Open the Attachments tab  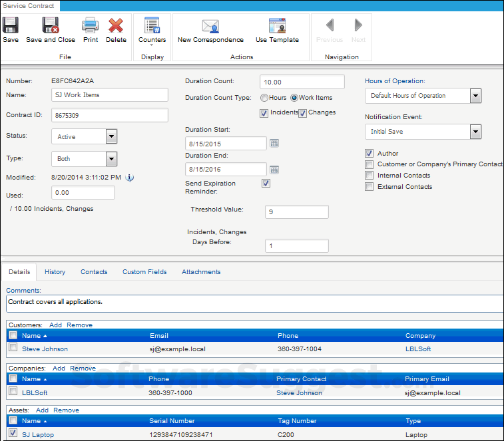(200, 271)
